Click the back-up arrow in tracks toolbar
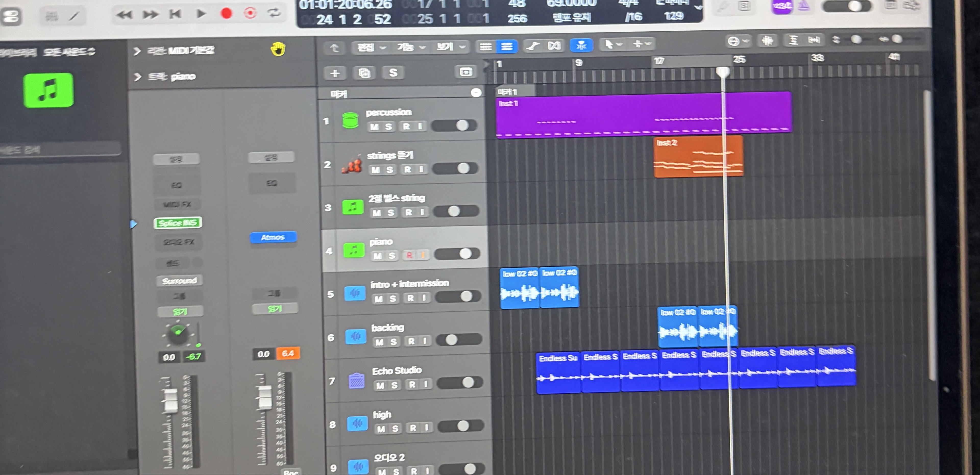980x475 pixels. [x=334, y=48]
